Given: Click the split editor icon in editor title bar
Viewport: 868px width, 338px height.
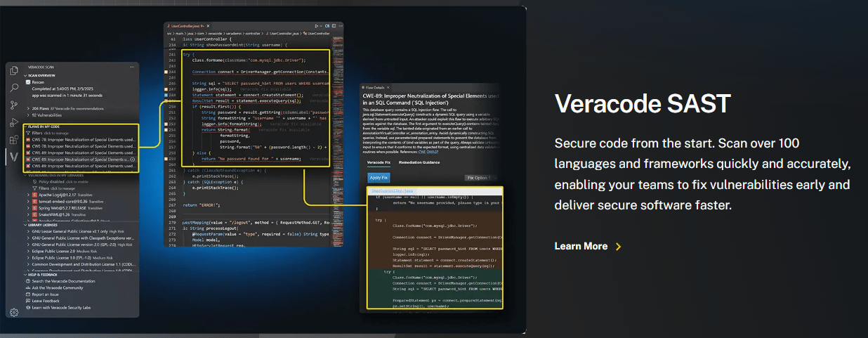Looking at the screenshot, I should point(334,26).
